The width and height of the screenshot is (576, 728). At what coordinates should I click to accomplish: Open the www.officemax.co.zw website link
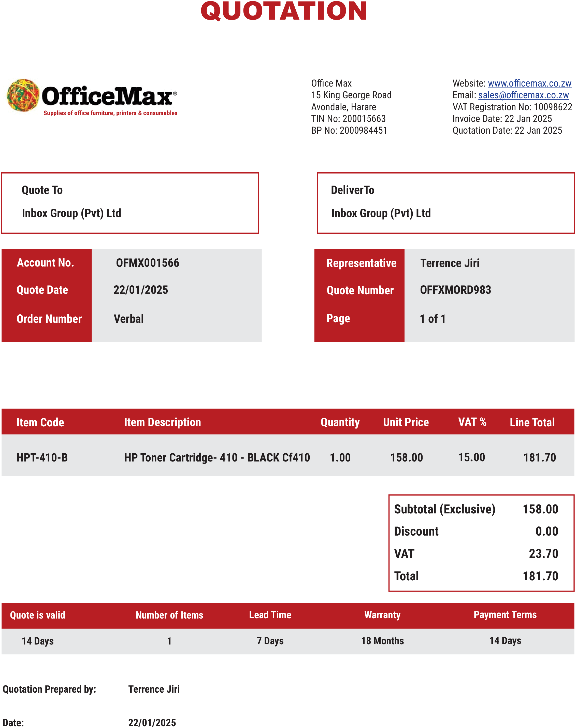click(x=529, y=83)
